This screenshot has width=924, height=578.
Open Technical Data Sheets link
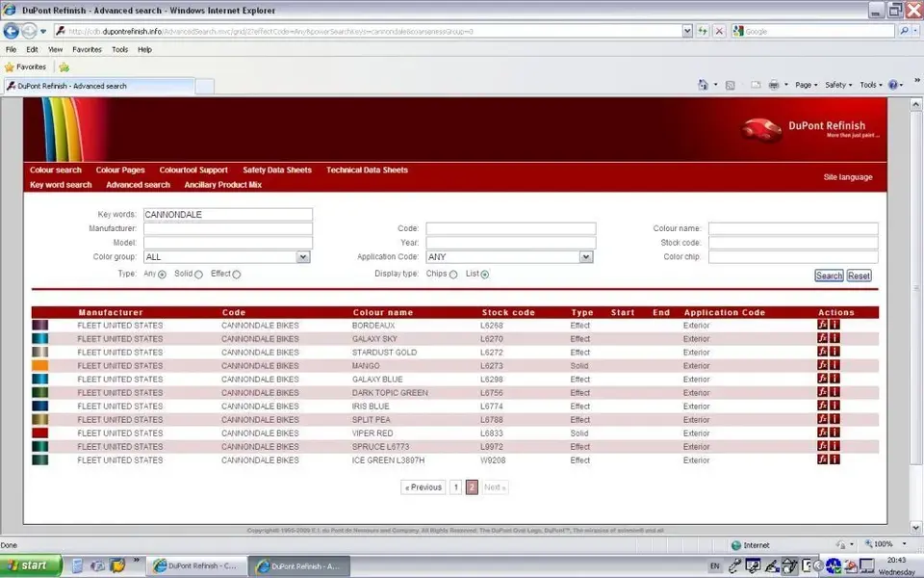pyautogui.click(x=367, y=170)
